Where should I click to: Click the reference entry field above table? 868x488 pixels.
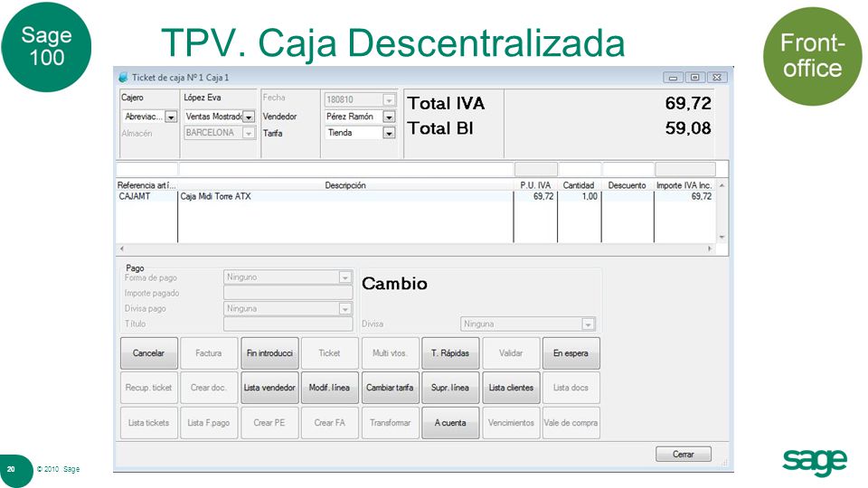click(146, 169)
